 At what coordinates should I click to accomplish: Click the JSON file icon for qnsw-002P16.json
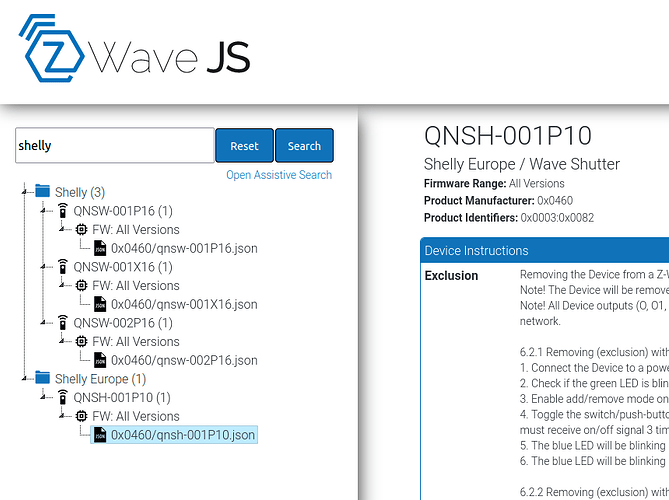[x=100, y=360]
